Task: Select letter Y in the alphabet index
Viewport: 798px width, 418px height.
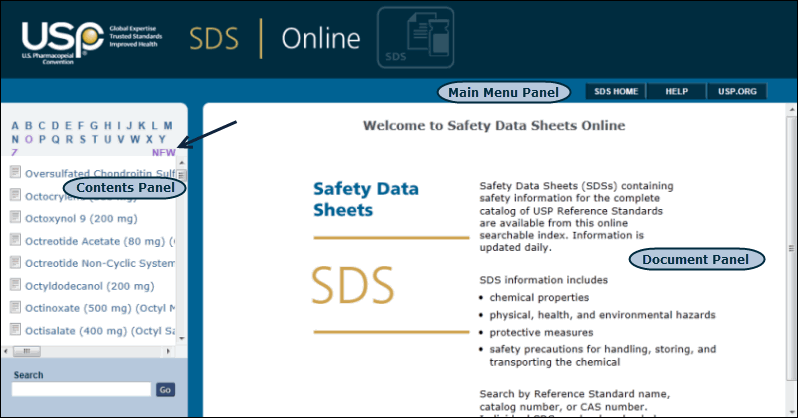Action: [162, 140]
